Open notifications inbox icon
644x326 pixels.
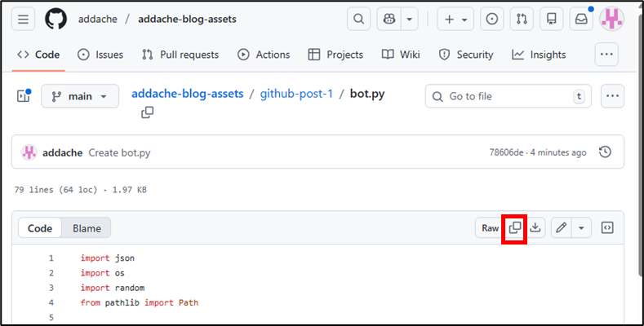coord(581,19)
